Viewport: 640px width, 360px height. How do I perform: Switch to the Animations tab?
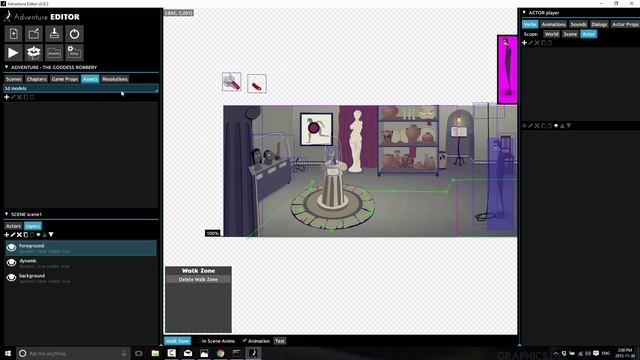553,24
